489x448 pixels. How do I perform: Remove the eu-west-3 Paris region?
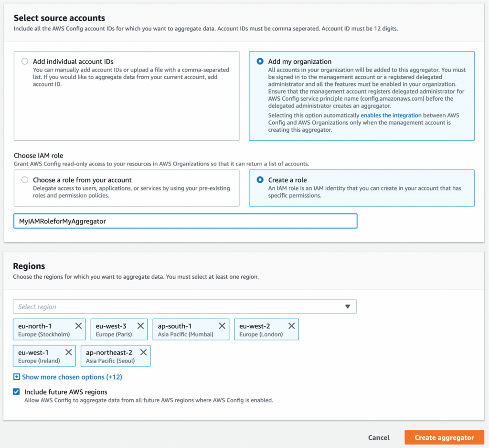pyautogui.click(x=142, y=325)
